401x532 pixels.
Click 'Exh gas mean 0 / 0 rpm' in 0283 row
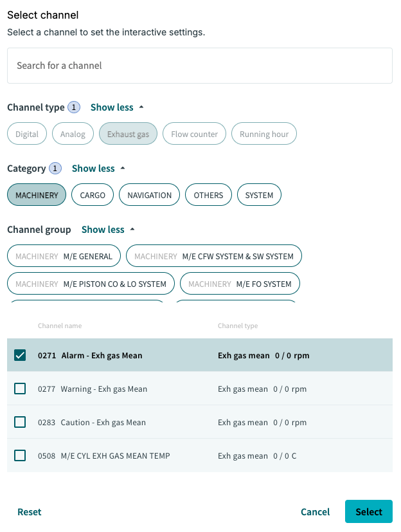(262, 423)
